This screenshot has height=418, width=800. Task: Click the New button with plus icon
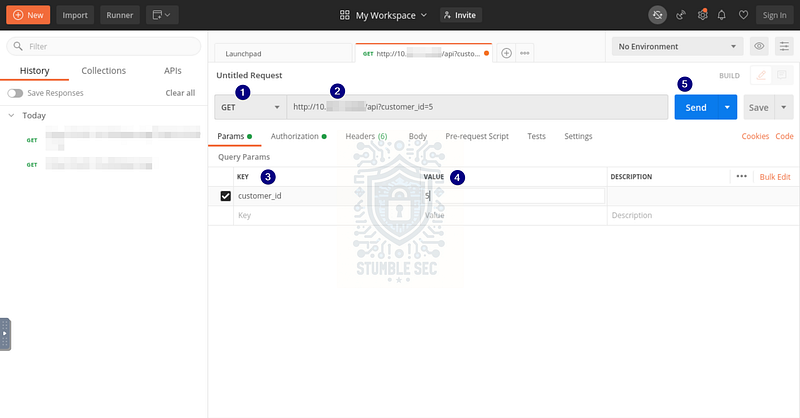pyautogui.click(x=28, y=15)
